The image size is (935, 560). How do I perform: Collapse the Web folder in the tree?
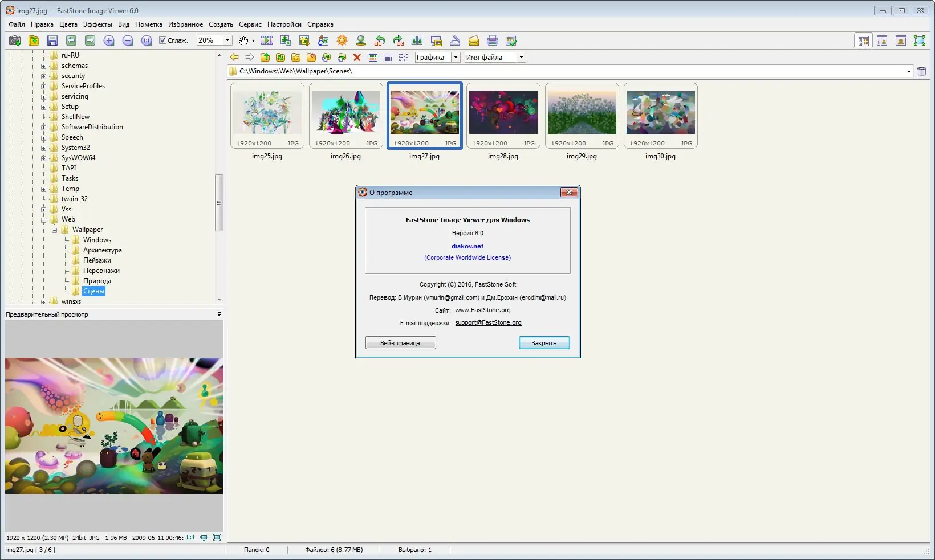[43, 219]
